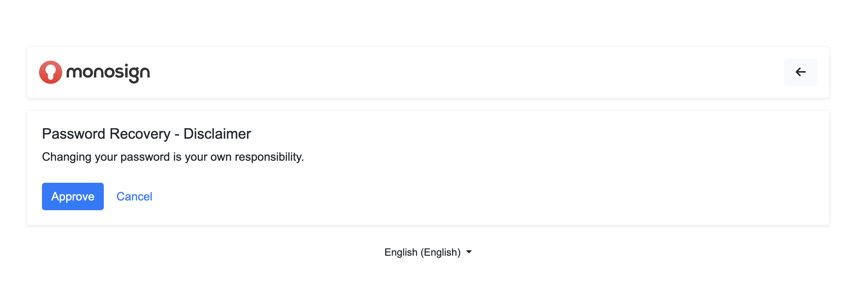This screenshot has width=868, height=294.
Task: Click the language dropdown caret arrow
Action: 469,252
